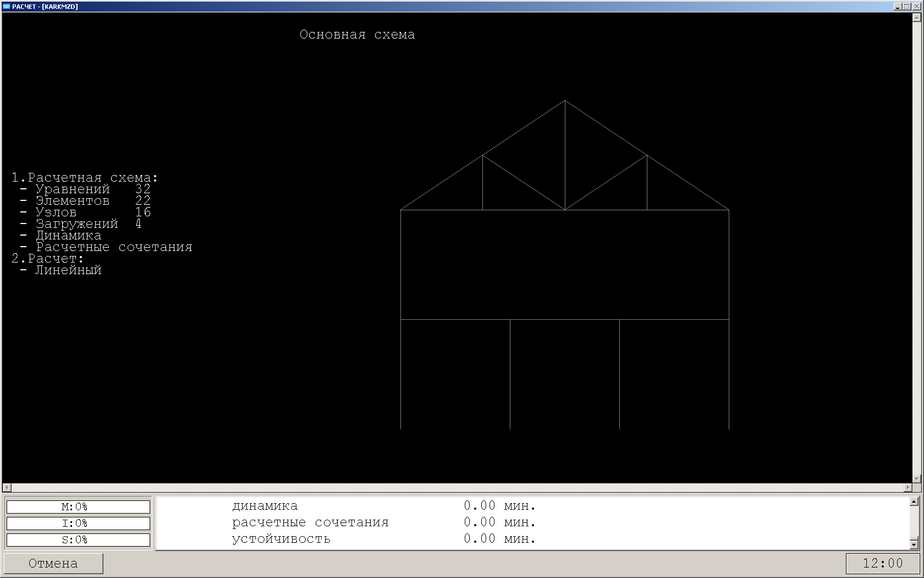Click the 'Узлов 16' line
This screenshot has width=924, height=578.
click(x=85, y=212)
